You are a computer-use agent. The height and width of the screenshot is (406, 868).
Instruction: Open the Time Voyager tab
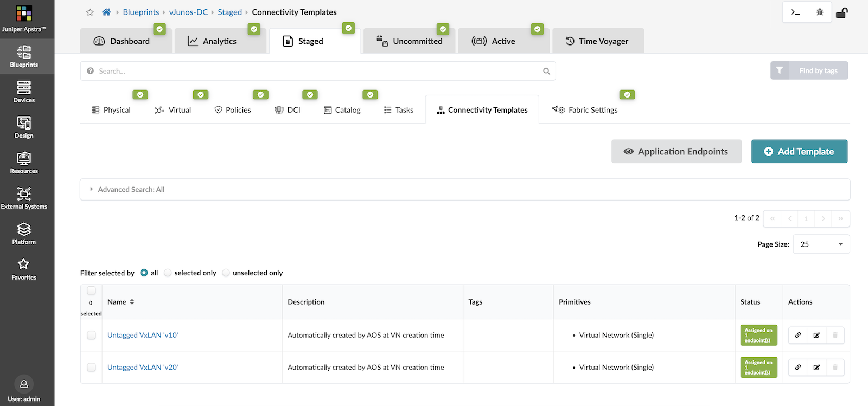click(x=598, y=41)
